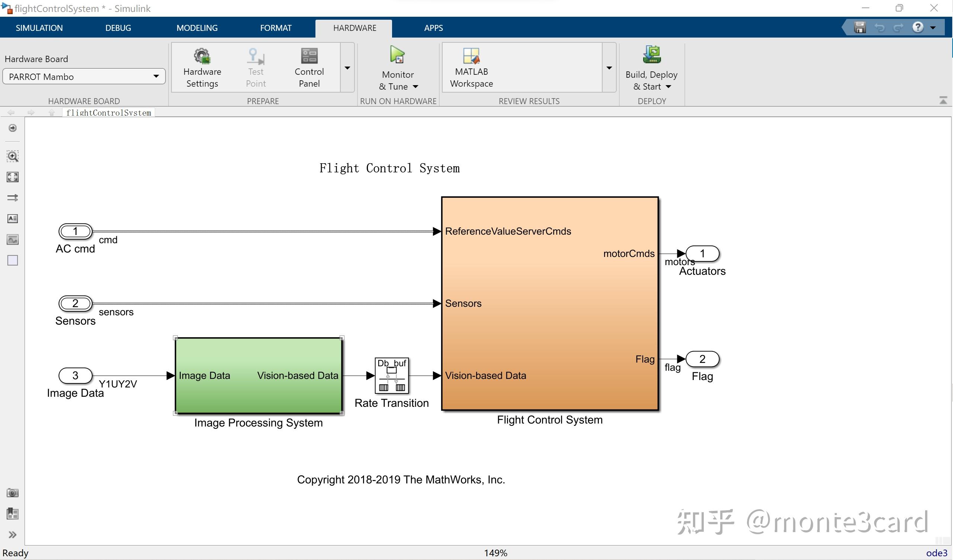The width and height of the screenshot is (953, 560).
Task: Select the Rate Transition block
Action: coord(391,376)
